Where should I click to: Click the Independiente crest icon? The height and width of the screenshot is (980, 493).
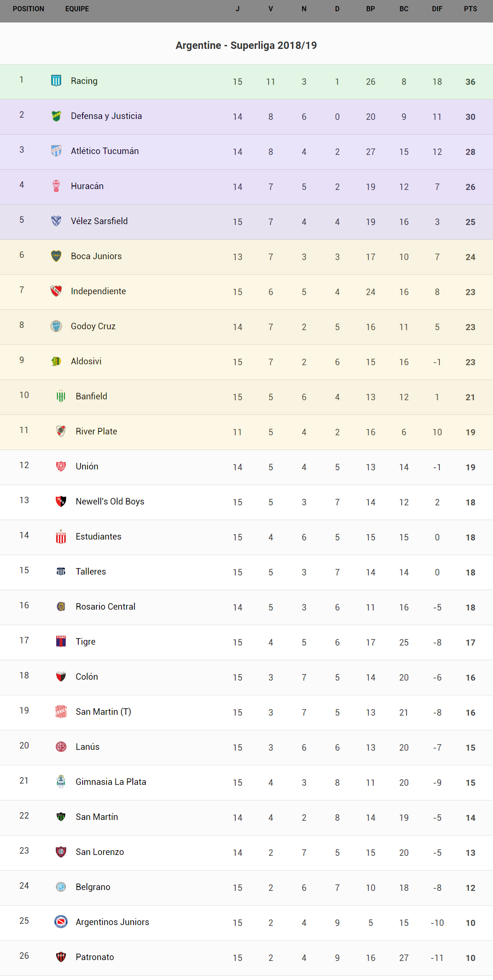point(56,291)
